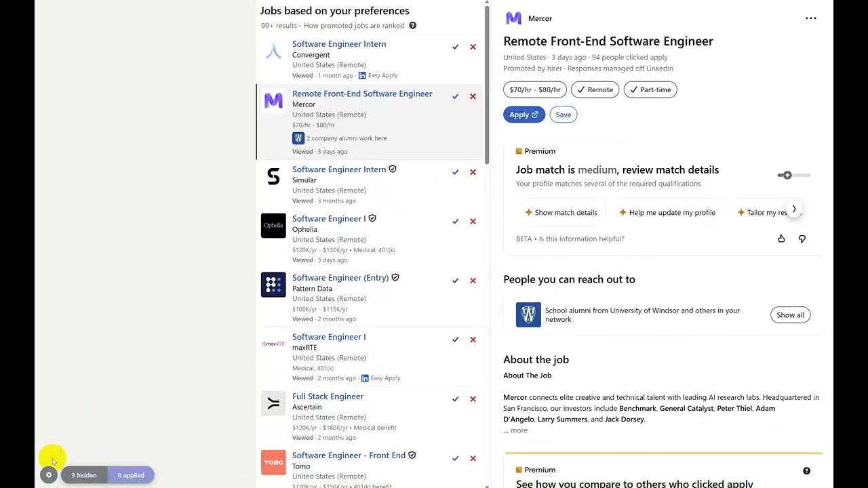Screen dimensions: 868x488
Task: Toggle the checkmark on the Ascertain Full Stack job
Action: point(455,399)
